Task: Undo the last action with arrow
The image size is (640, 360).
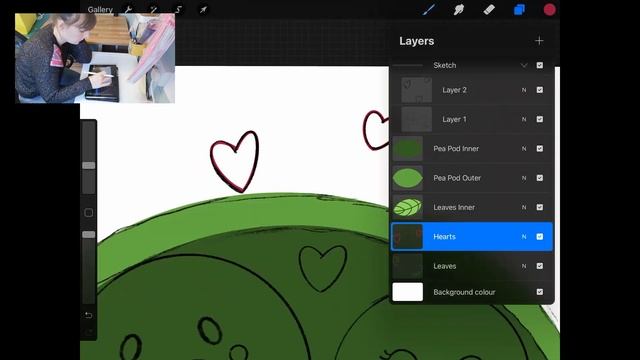Action: (89, 315)
